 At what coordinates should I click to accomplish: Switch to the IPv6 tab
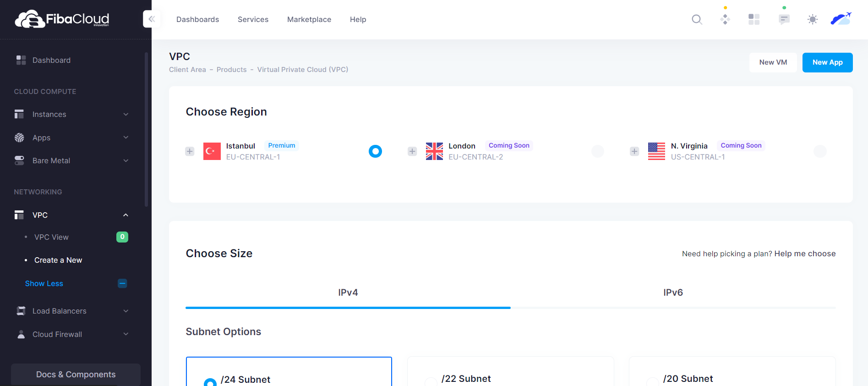point(673,292)
